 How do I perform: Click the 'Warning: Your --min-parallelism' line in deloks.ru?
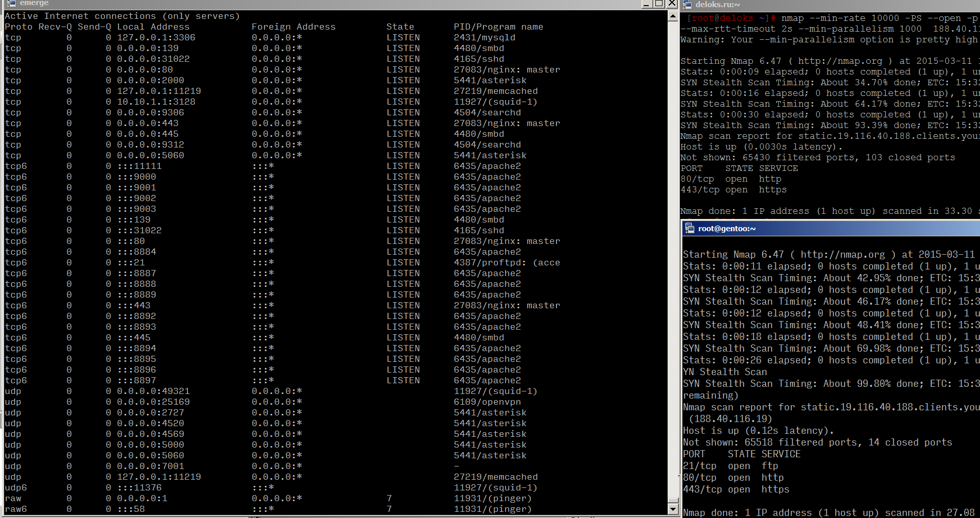(x=830, y=39)
